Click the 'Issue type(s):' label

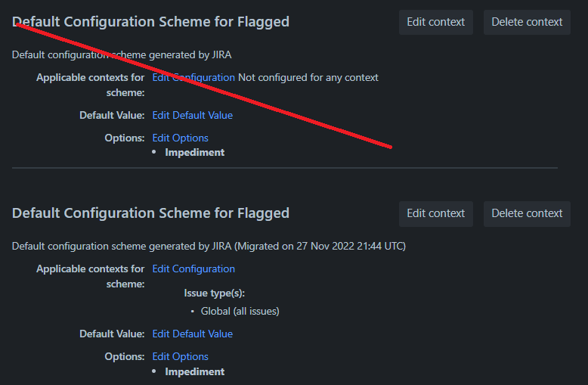tap(214, 293)
